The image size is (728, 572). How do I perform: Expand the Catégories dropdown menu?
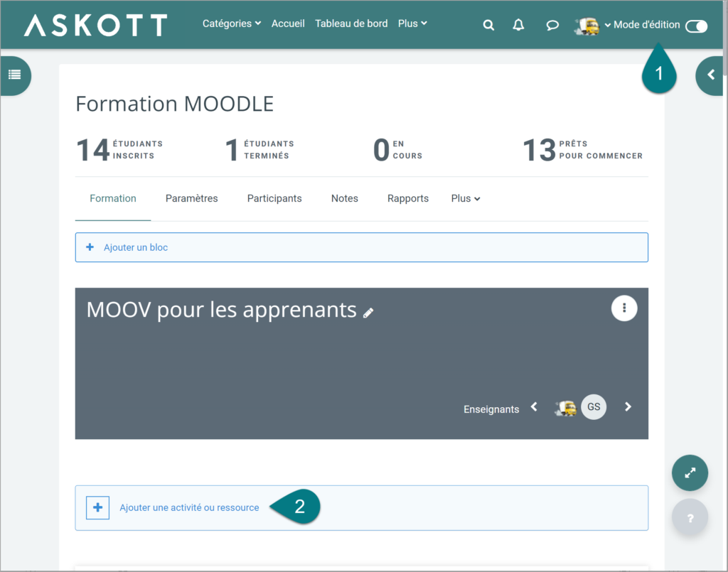(x=231, y=23)
